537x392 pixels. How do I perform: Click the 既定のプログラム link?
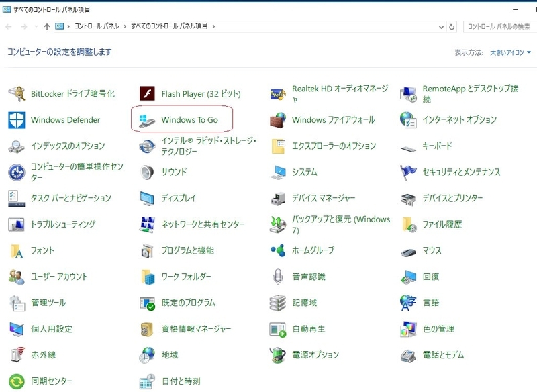click(x=189, y=303)
